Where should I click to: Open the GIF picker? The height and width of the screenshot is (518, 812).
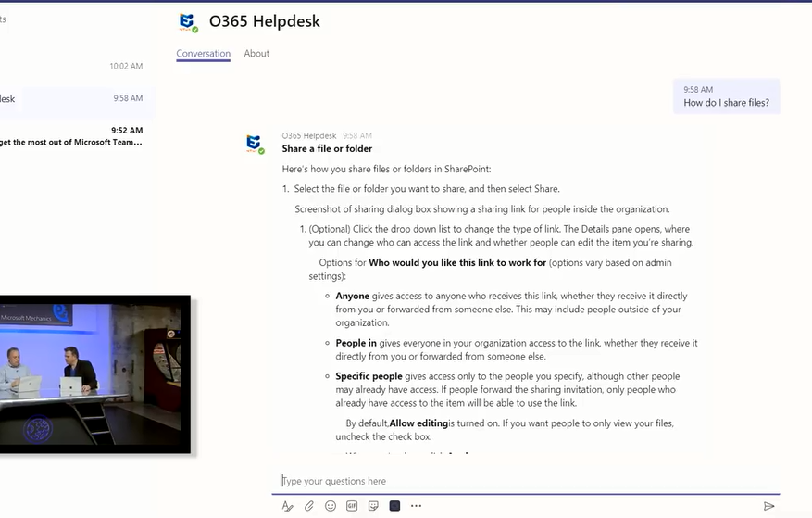(x=352, y=506)
